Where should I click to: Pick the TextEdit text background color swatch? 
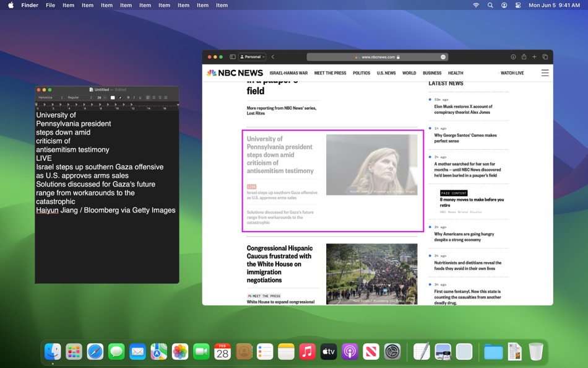coord(120,98)
